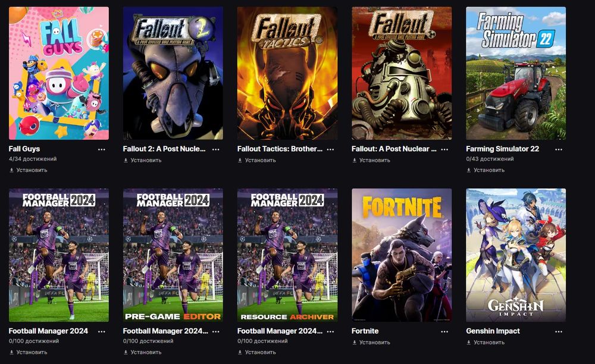Open Genshin Impact three-dot options menu

coord(559,331)
